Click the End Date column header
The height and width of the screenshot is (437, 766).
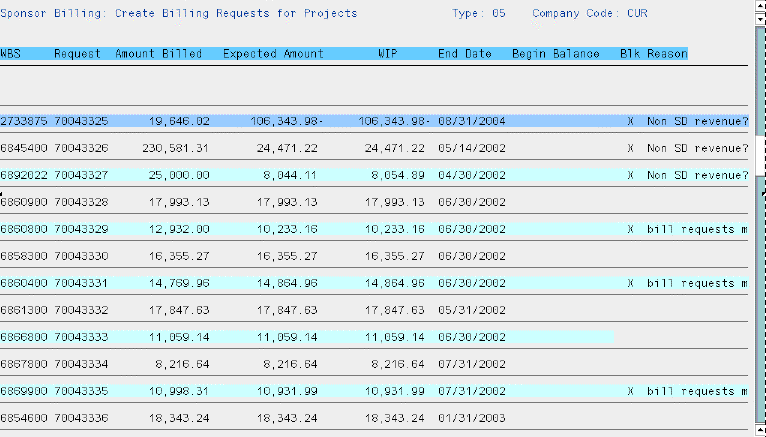pyautogui.click(x=467, y=53)
